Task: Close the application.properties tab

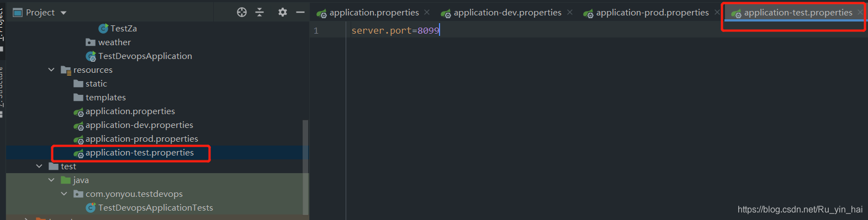Action: pyautogui.click(x=427, y=12)
